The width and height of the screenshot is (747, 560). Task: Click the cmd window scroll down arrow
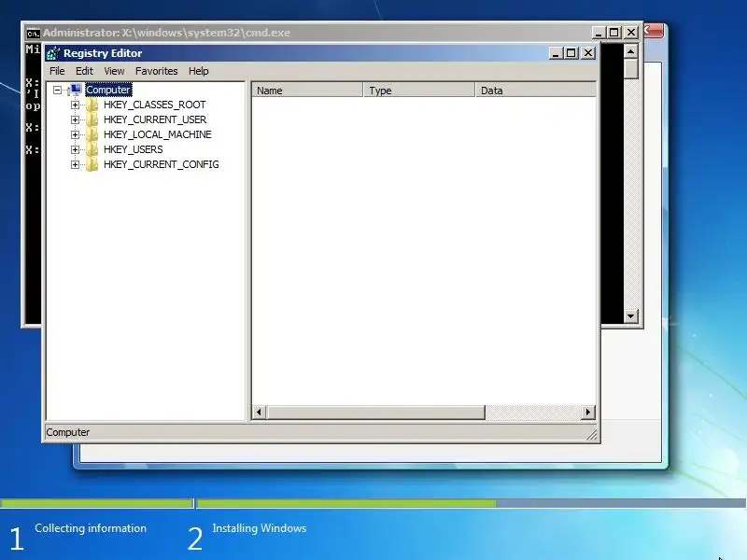coord(631,315)
